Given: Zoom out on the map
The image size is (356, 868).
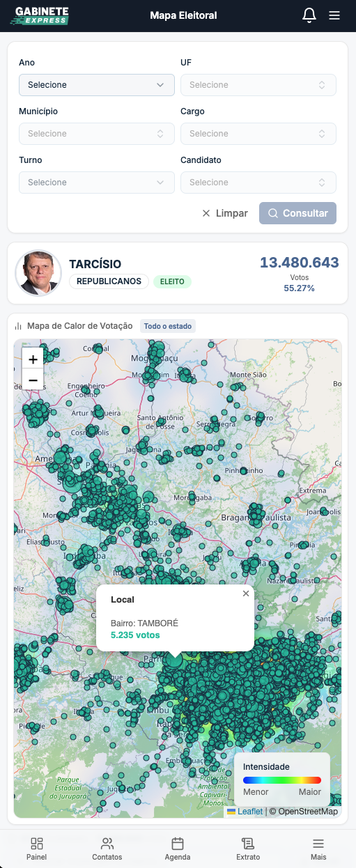Looking at the screenshot, I should (33, 380).
